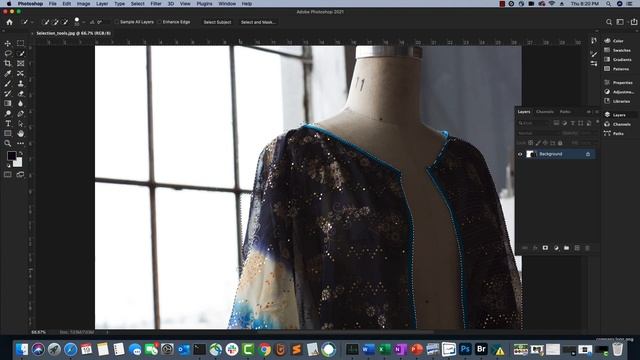Image resolution: width=640 pixels, height=360 pixels.
Task: Click Add to Selection brush mode icon
Action: (56, 22)
